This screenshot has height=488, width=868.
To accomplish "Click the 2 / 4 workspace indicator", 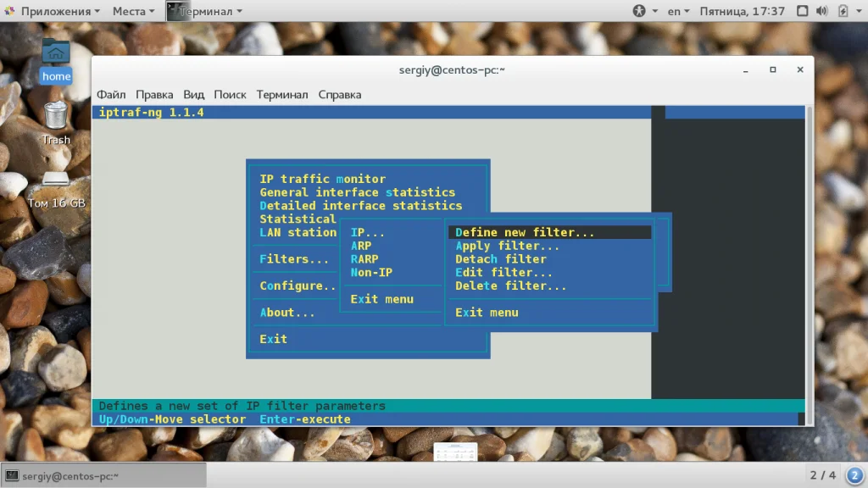I will point(822,474).
